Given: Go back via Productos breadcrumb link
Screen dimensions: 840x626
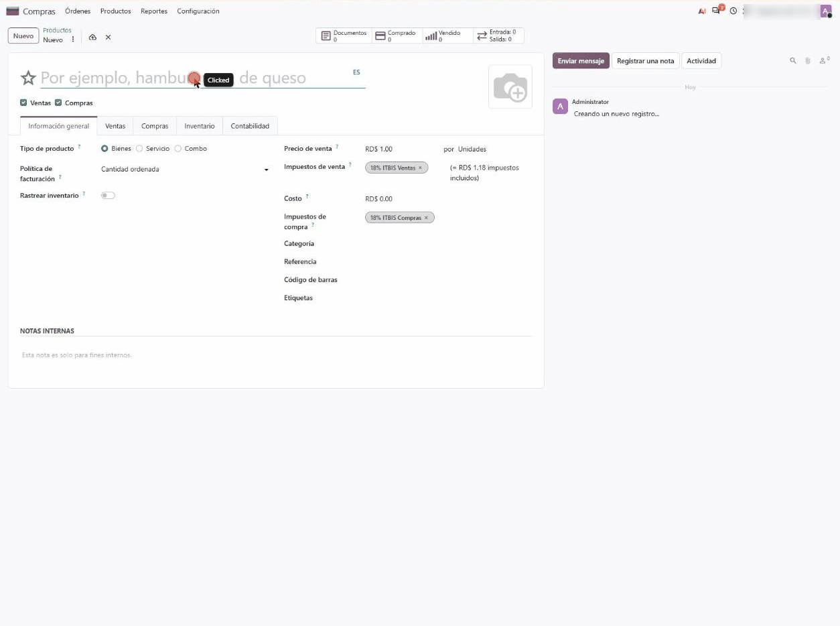Looking at the screenshot, I should [57, 31].
